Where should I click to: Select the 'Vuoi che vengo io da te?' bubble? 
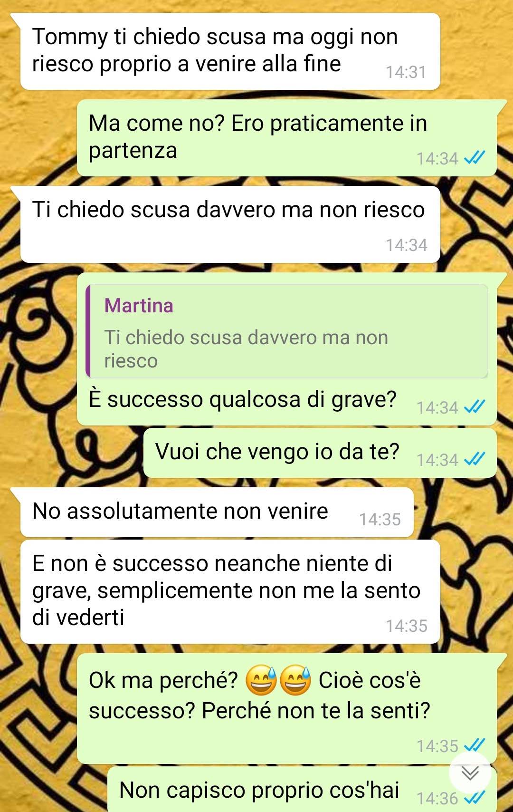[320, 453]
